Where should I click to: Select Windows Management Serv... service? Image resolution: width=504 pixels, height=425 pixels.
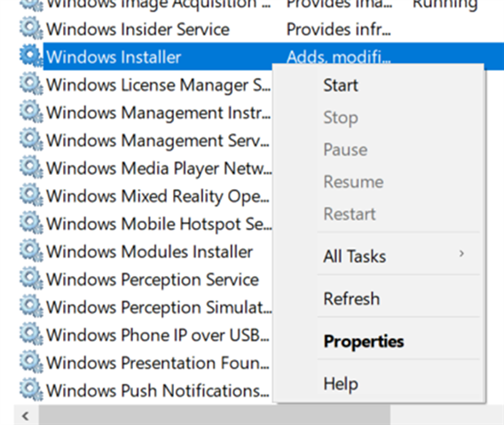pos(158,140)
